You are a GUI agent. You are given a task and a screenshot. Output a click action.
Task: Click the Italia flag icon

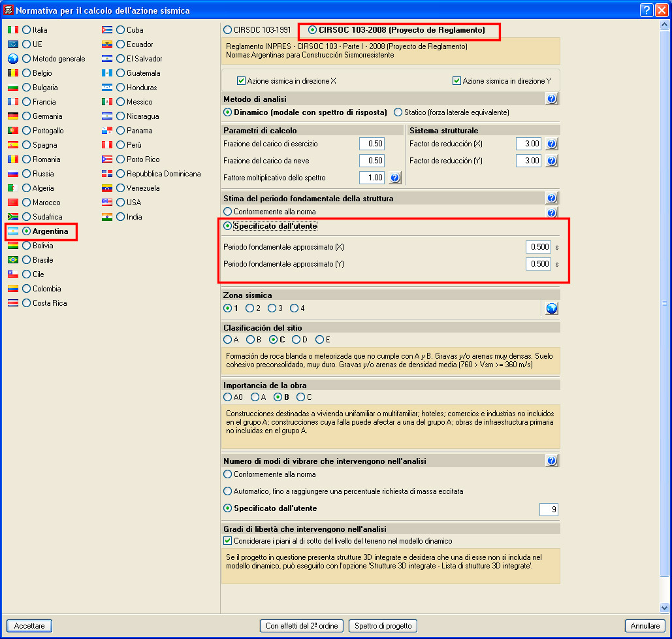(13, 29)
